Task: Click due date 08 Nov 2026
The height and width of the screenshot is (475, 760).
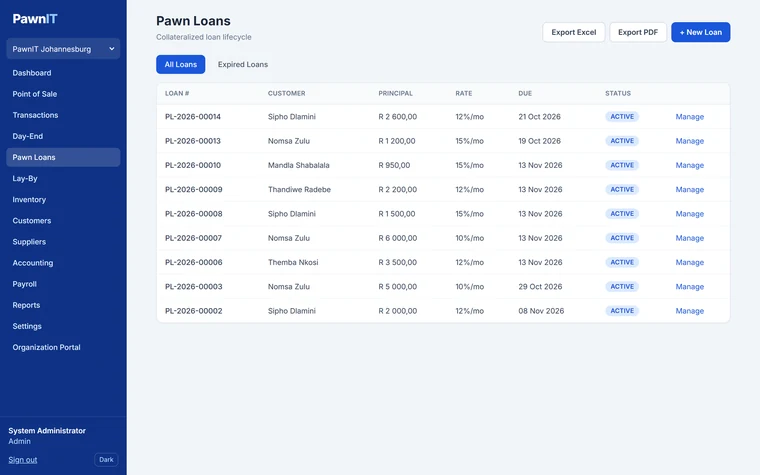Action: pos(541,311)
